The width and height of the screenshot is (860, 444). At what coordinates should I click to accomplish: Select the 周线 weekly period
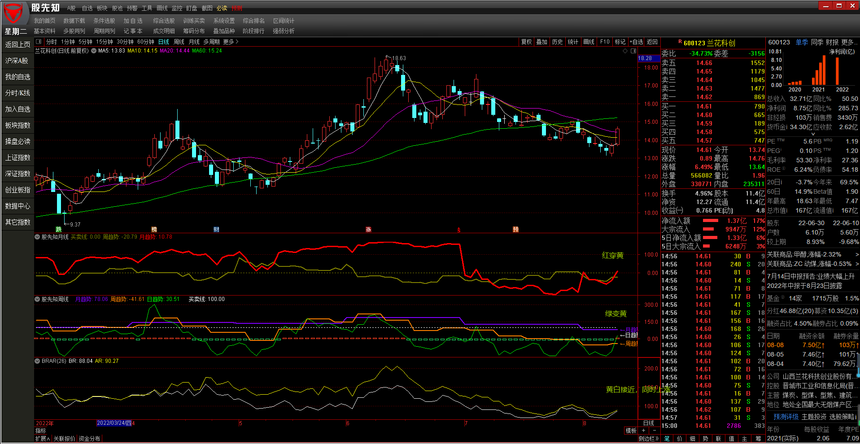[179, 42]
